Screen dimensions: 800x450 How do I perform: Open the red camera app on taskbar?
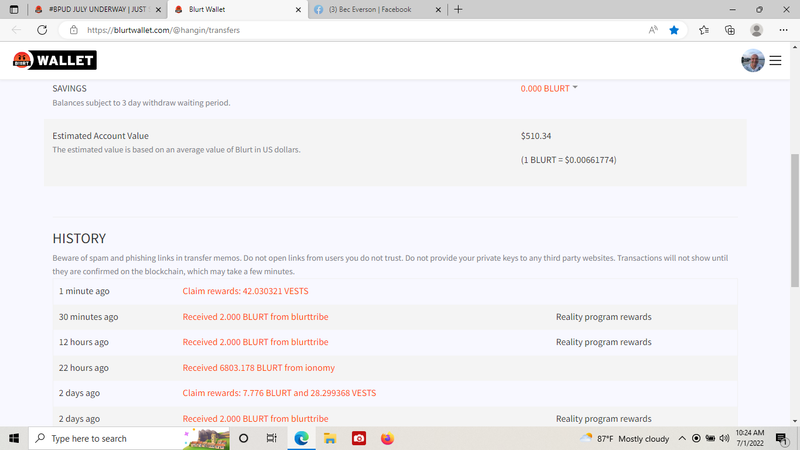pos(359,438)
